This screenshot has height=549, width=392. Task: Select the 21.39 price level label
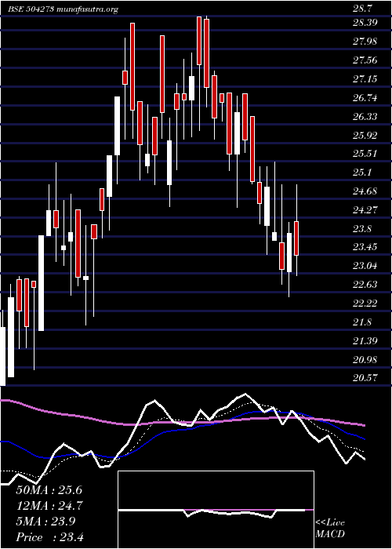click(x=365, y=340)
